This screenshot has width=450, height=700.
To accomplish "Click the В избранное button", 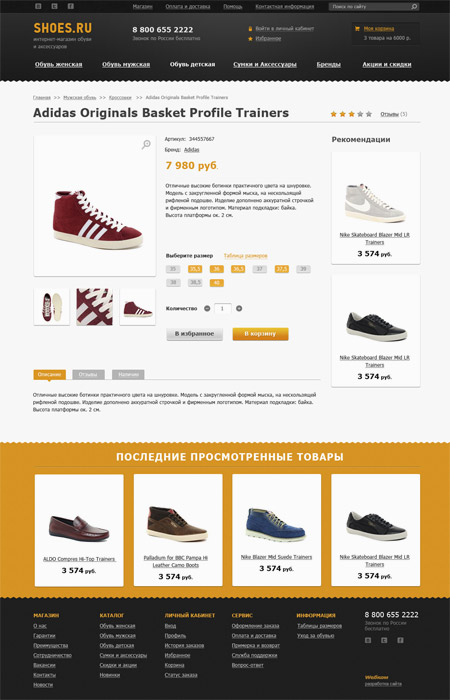I will (x=194, y=334).
